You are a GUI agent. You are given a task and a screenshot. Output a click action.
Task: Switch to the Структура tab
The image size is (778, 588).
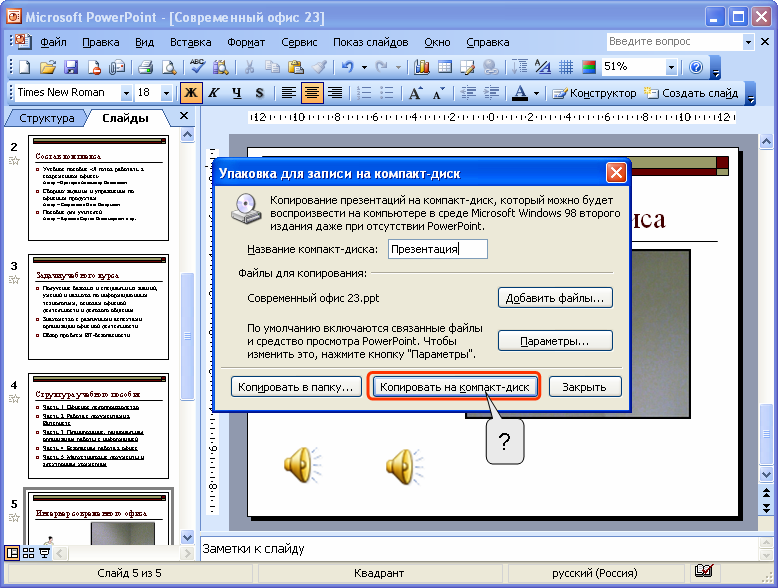(47, 118)
